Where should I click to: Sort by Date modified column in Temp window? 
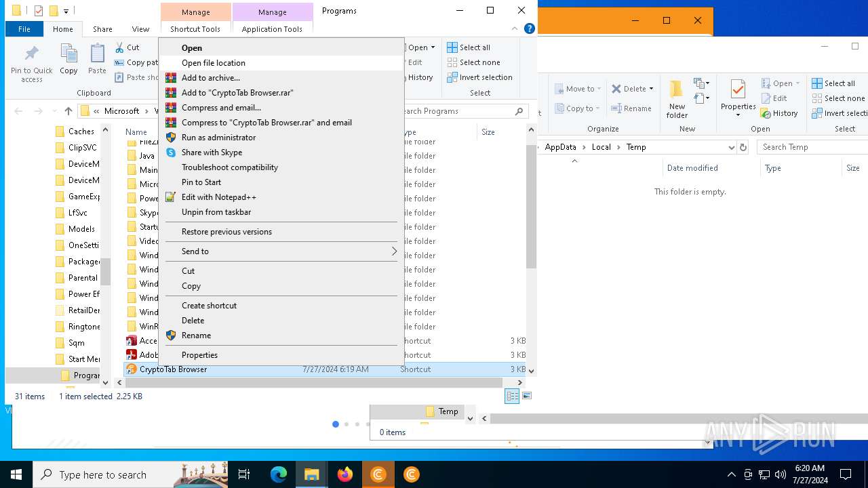[692, 168]
